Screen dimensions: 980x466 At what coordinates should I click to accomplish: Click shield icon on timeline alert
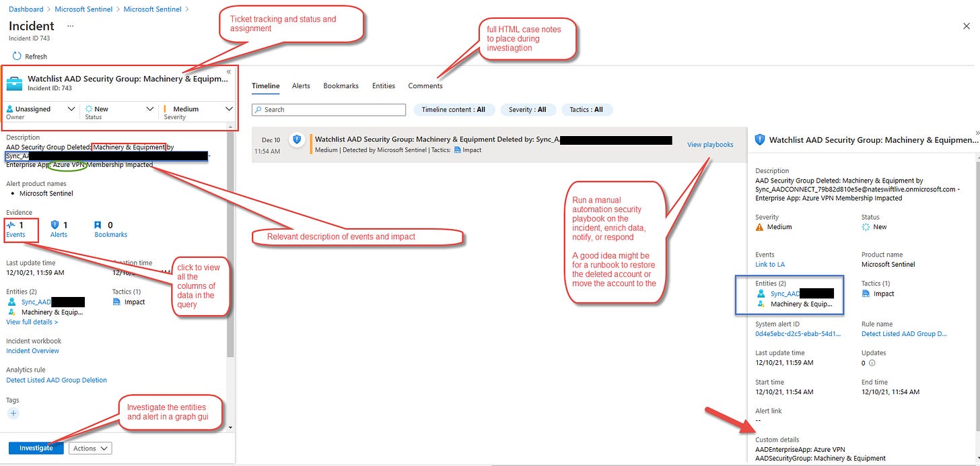pos(296,140)
